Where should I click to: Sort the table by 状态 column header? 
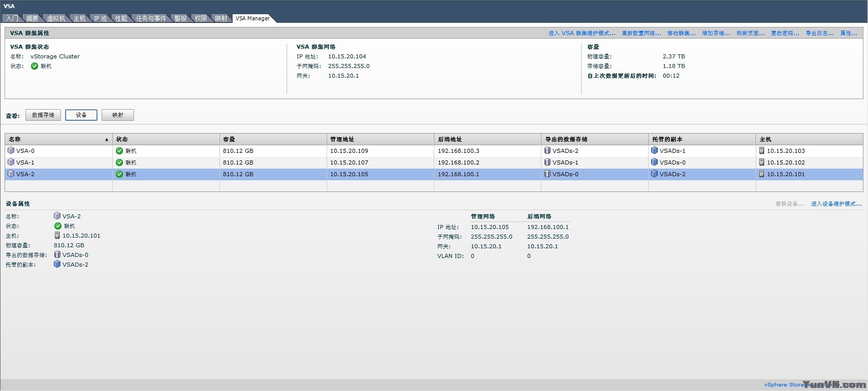coord(166,139)
